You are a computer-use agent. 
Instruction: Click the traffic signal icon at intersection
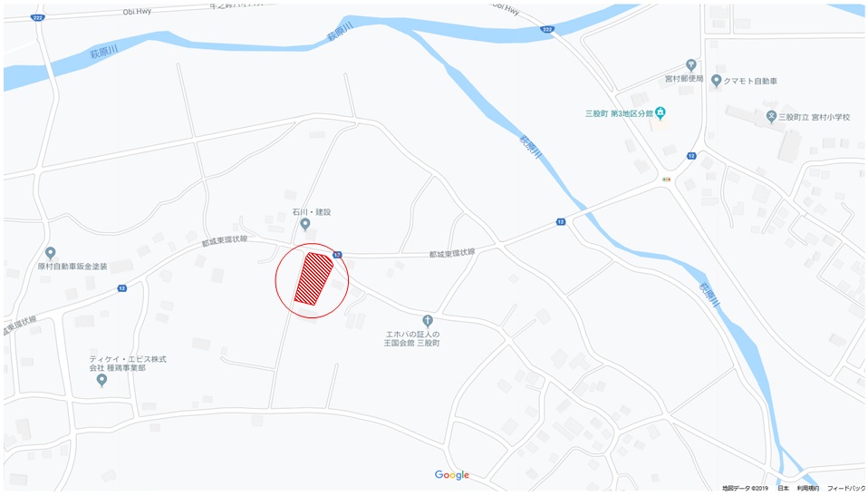tap(667, 179)
